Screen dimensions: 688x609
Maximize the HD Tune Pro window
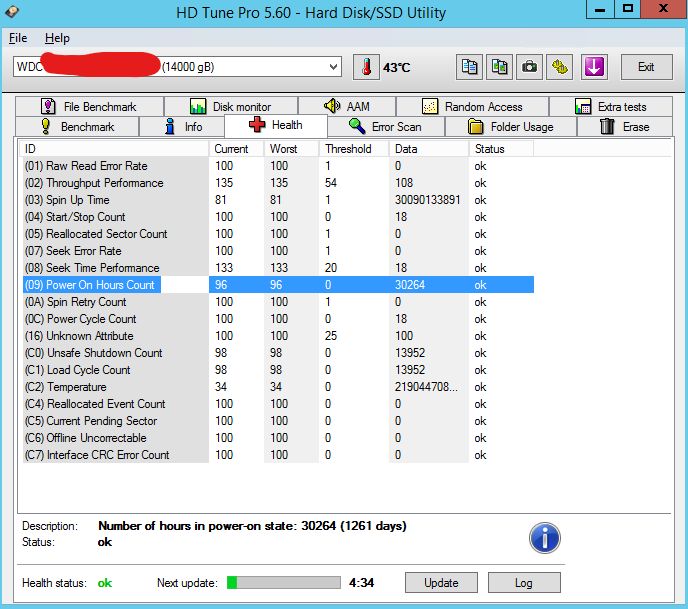(628, 9)
